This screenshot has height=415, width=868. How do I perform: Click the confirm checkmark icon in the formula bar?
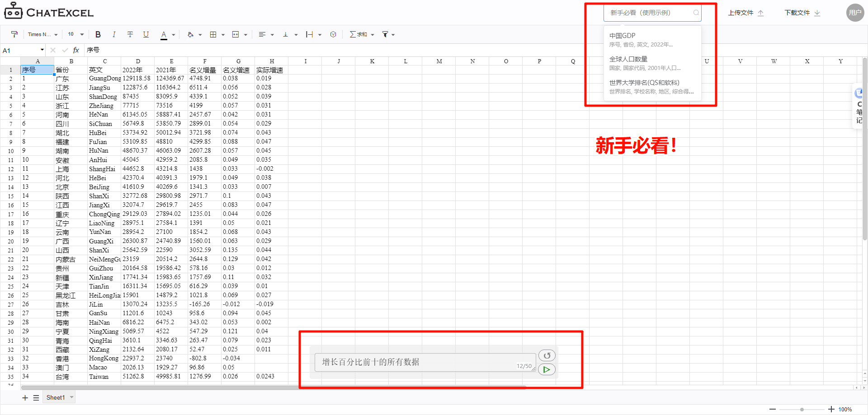click(65, 50)
